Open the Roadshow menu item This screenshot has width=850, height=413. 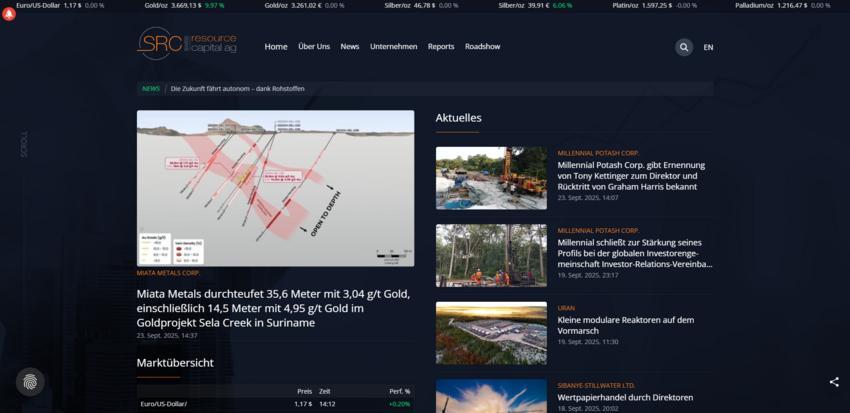pyautogui.click(x=482, y=47)
